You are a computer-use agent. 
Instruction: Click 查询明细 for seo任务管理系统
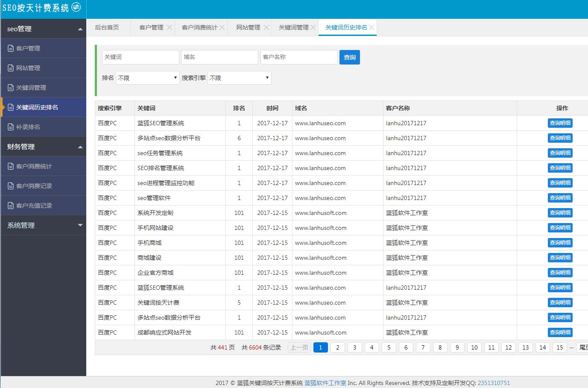coord(560,153)
